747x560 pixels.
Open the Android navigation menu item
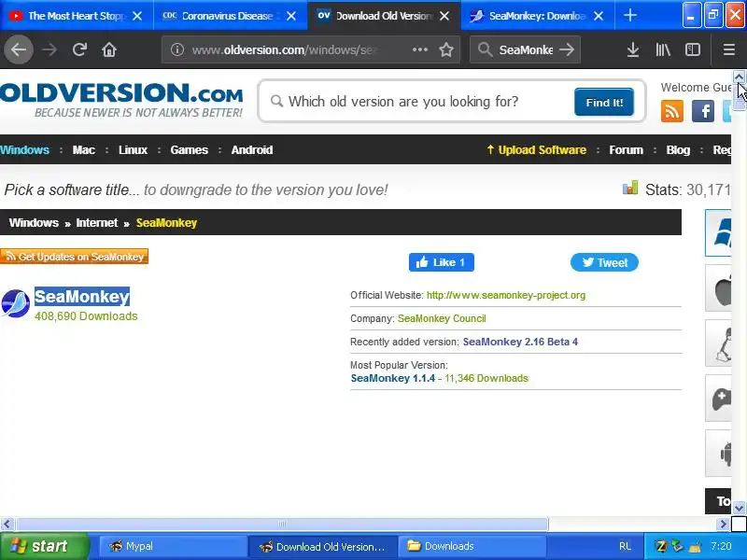tap(252, 150)
